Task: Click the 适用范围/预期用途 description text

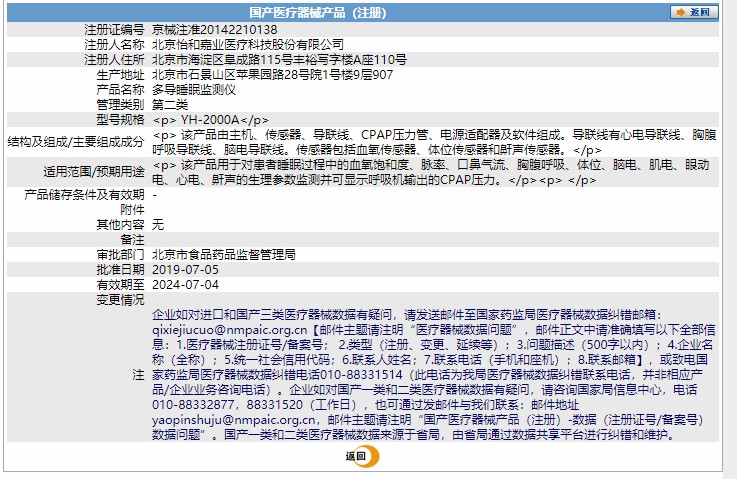Action: pyautogui.click(x=431, y=173)
